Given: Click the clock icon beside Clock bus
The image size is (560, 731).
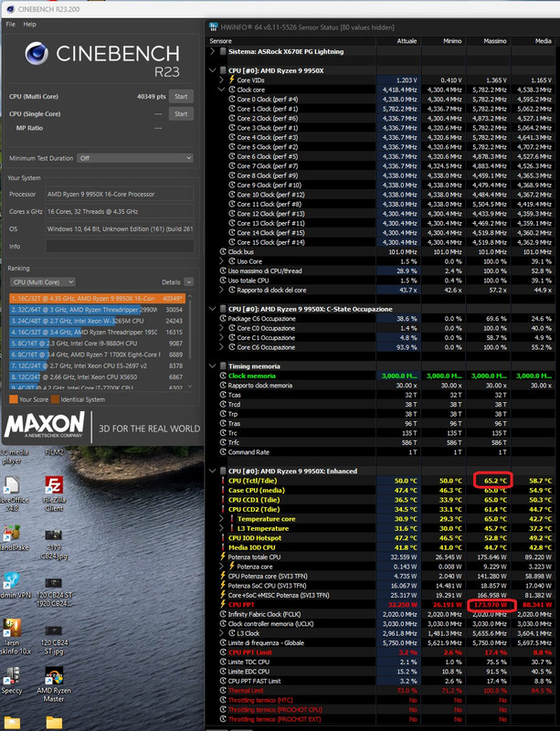Looking at the screenshot, I should click(x=223, y=252).
